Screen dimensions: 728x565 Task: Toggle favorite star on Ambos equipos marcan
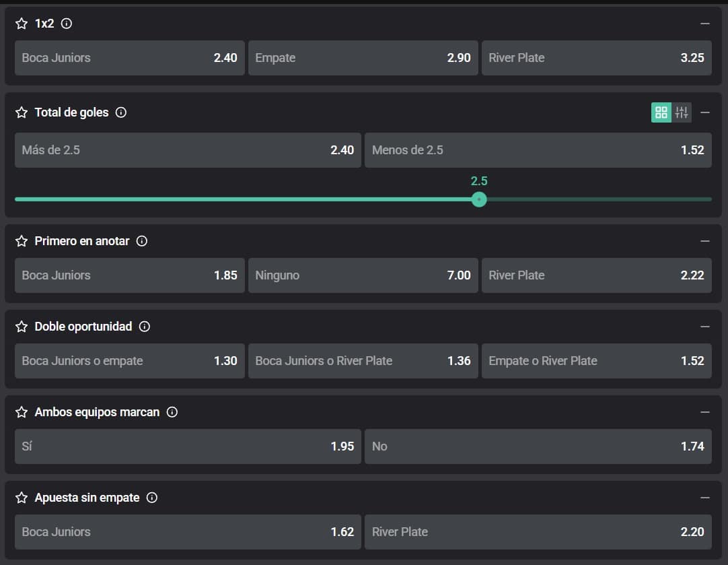pyautogui.click(x=22, y=412)
